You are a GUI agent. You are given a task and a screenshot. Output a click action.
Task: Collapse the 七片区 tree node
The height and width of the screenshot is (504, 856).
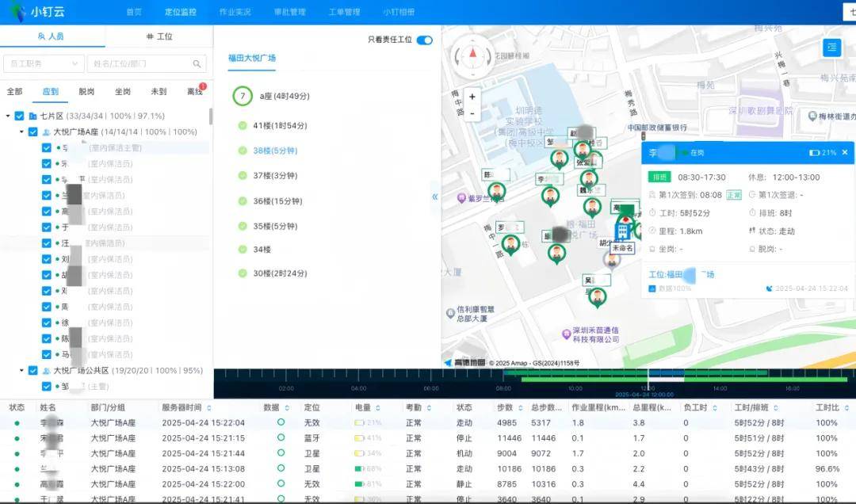8,116
